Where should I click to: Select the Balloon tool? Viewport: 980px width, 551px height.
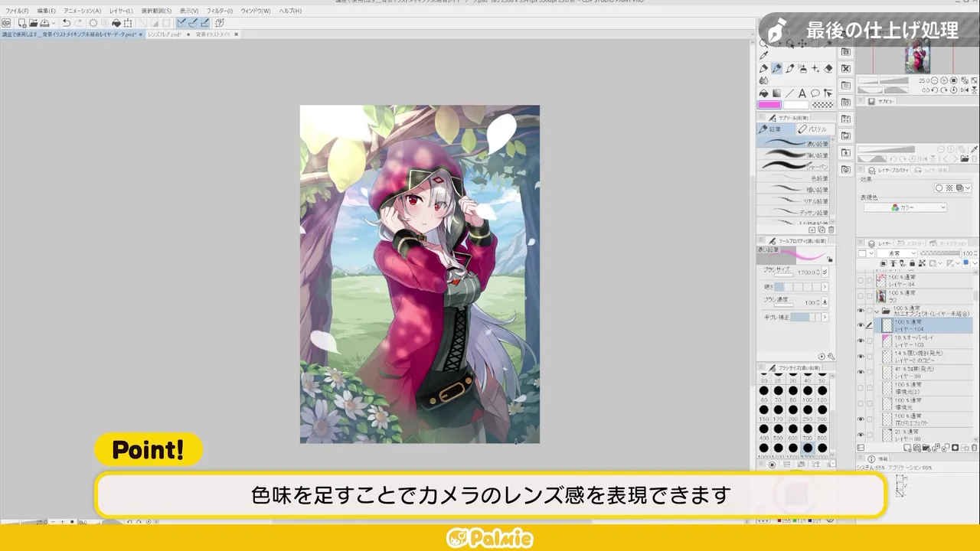click(815, 93)
